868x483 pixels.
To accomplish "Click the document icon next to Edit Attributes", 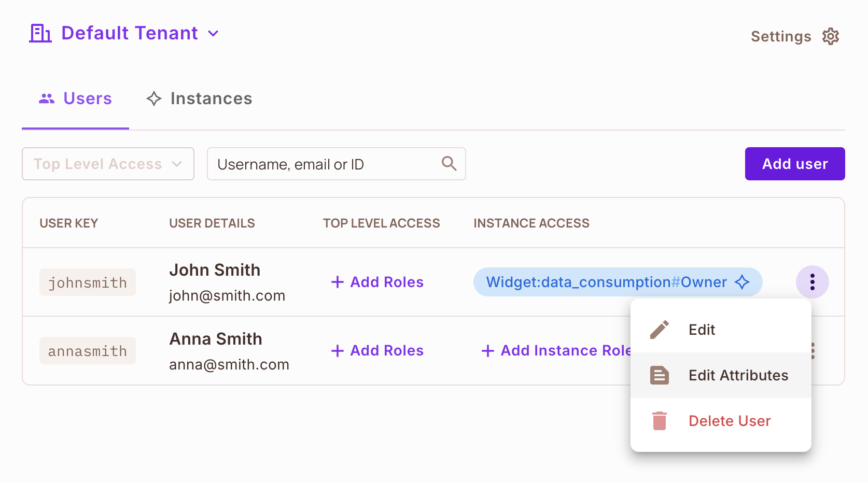I will click(x=659, y=375).
